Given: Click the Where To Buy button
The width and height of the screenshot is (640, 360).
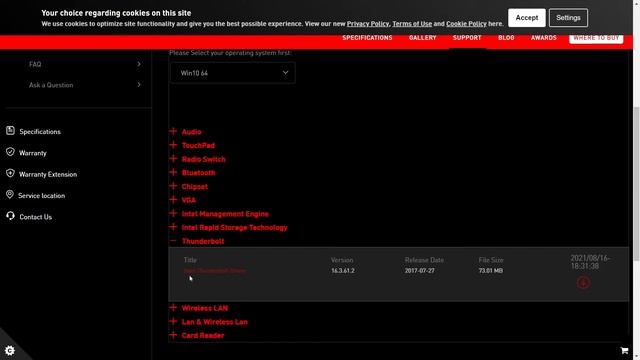Looking at the screenshot, I should tap(596, 38).
